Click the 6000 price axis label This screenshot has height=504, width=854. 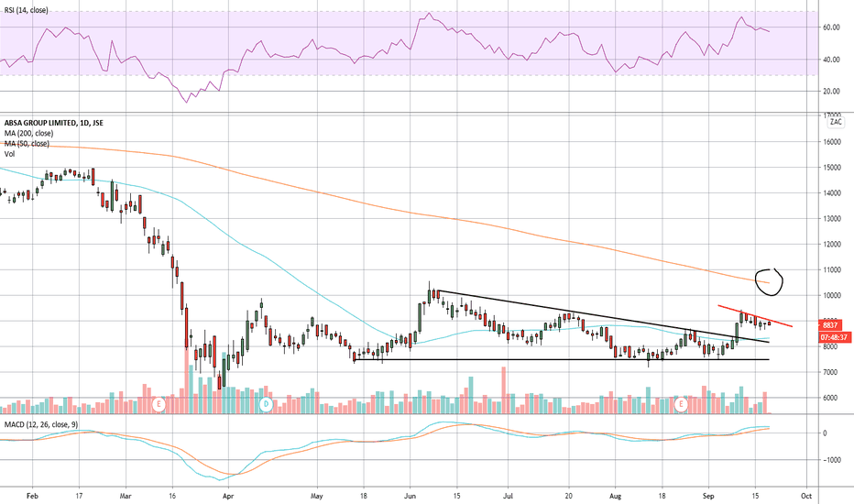[830, 398]
